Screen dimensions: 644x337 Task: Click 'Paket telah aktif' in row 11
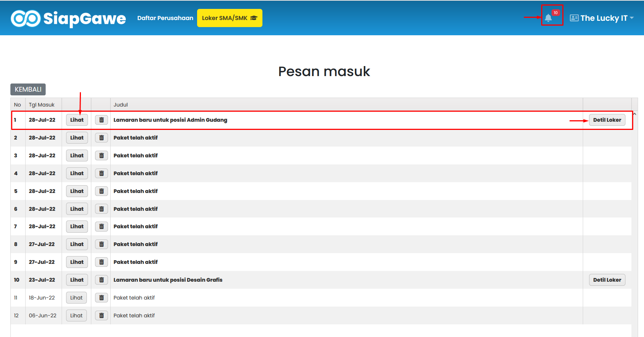tap(134, 298)
